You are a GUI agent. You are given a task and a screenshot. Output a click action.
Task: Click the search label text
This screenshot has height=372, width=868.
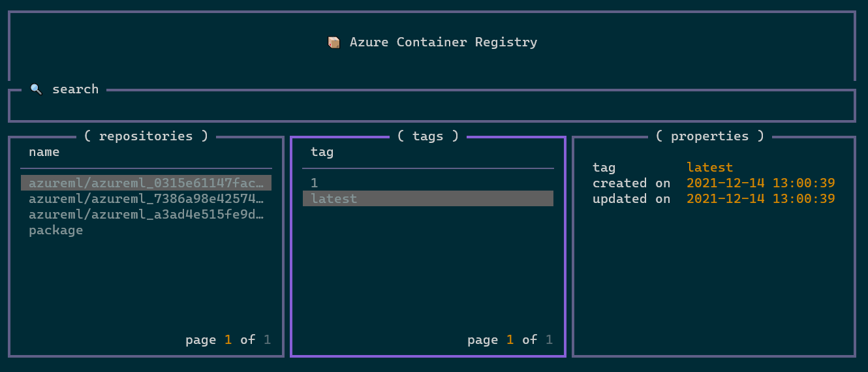[x=76, y=89]
